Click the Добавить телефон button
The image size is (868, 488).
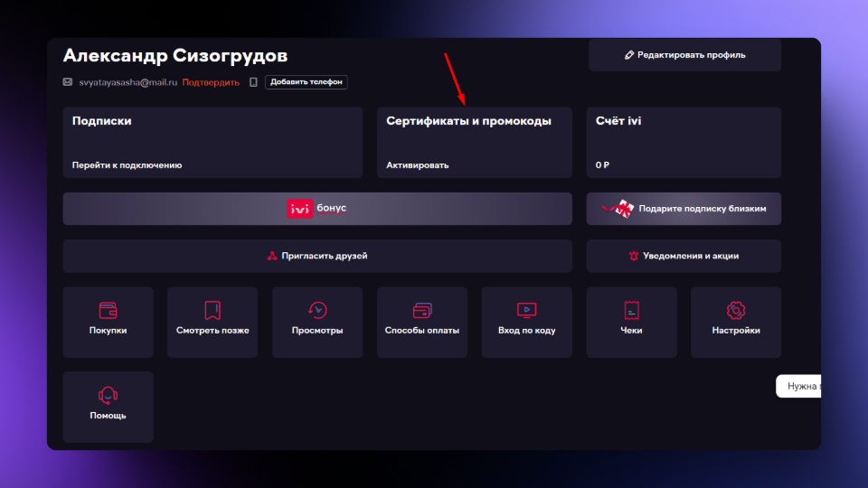click(307, 82)
